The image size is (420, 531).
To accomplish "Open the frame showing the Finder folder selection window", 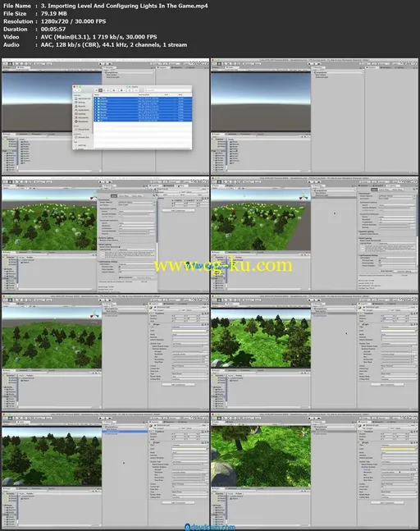I will tap(106, 117).
